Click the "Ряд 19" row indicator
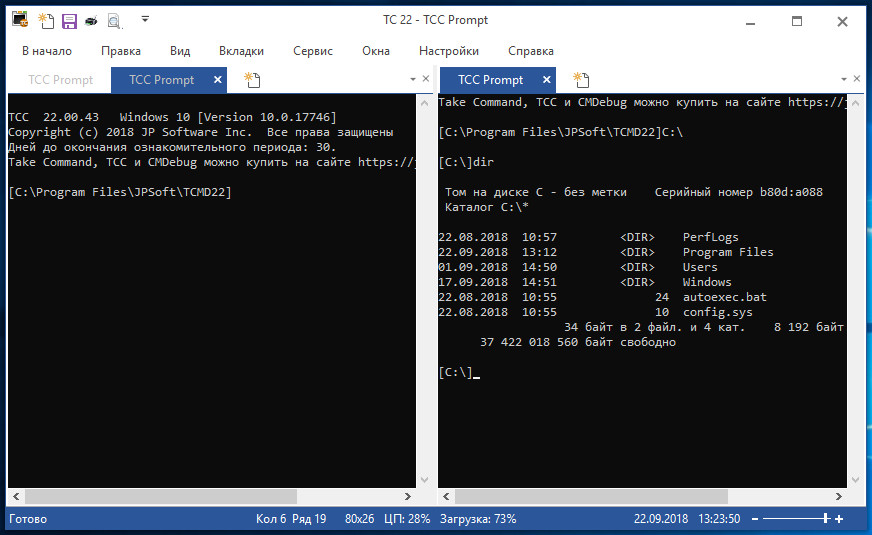Screen dimensions: 872x535 pos(309,519)
